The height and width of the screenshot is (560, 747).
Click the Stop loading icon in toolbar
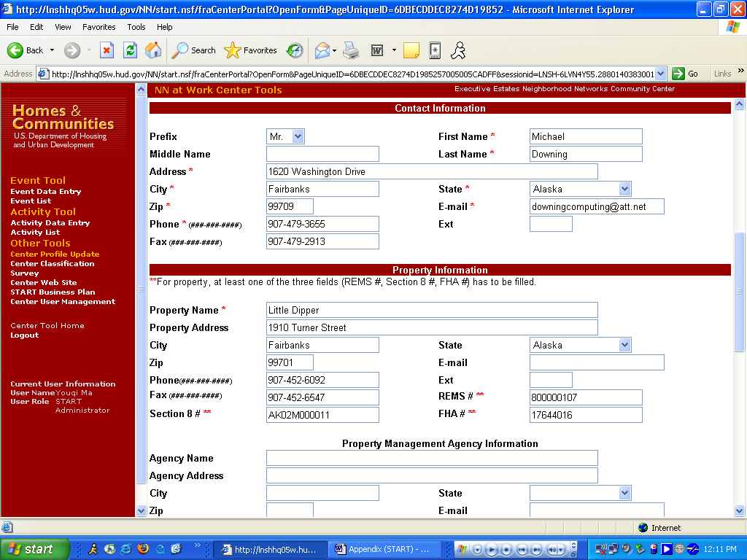(107, 50)
